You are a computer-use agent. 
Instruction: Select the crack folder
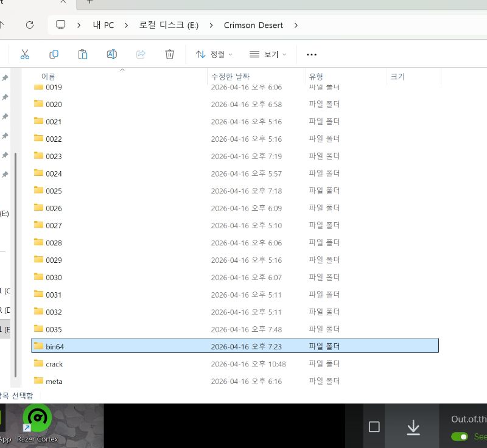click(x=54, y=364)
